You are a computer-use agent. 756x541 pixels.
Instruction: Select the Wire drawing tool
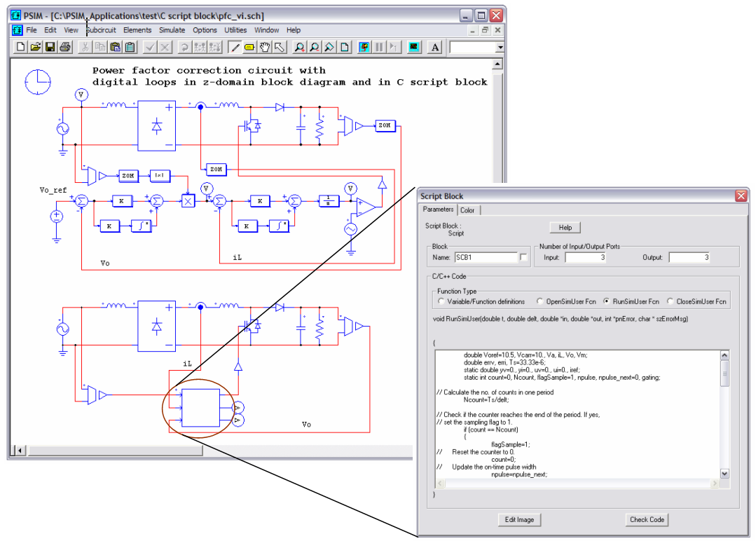click(234, 47)
